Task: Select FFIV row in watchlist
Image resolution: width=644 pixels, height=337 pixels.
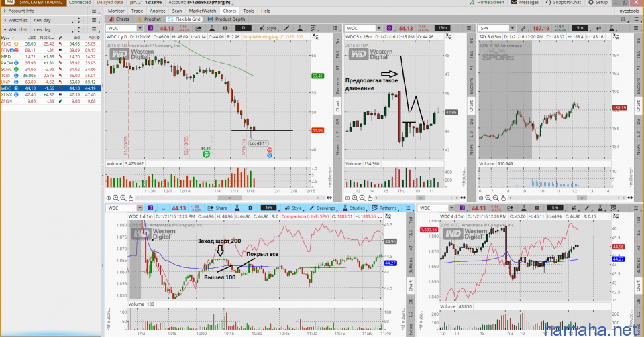Action: click(x=50, y=50)
